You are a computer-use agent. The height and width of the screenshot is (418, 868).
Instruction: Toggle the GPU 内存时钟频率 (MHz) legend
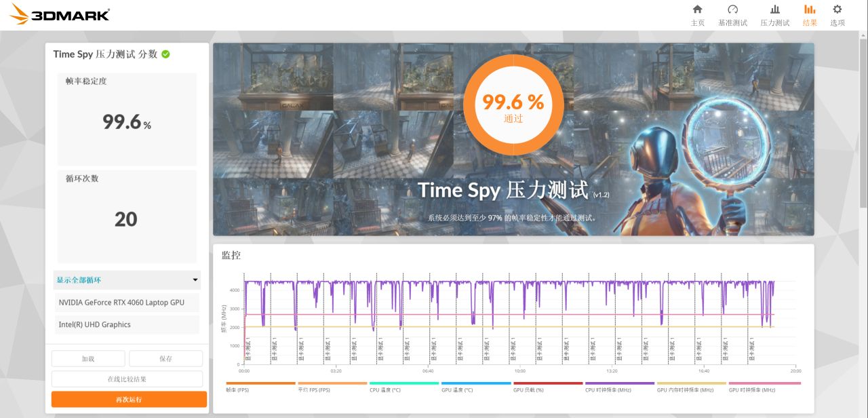(692, 387)
